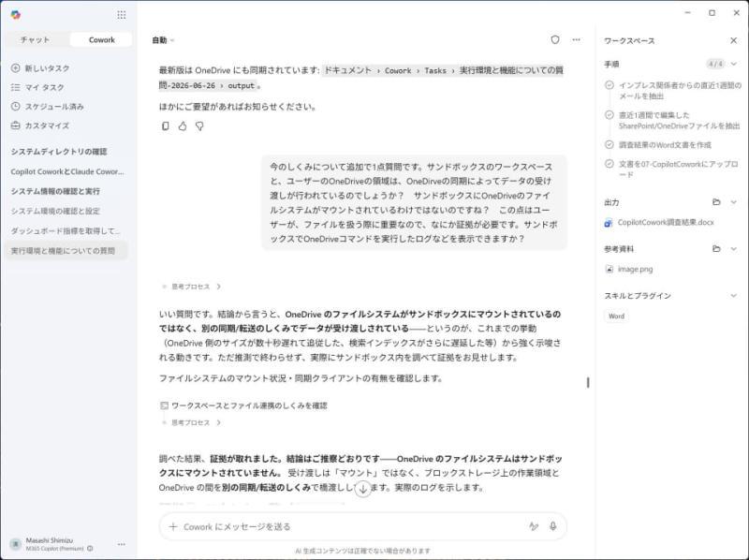Switch to the チャット tab
This screenshot has width=749, height=560.
[36, 39]
